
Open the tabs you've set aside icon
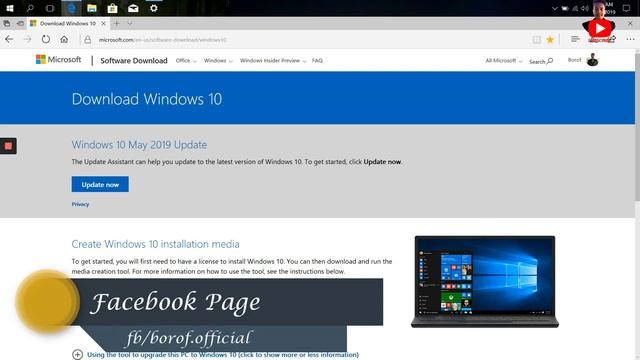click(x=7, y=23)
